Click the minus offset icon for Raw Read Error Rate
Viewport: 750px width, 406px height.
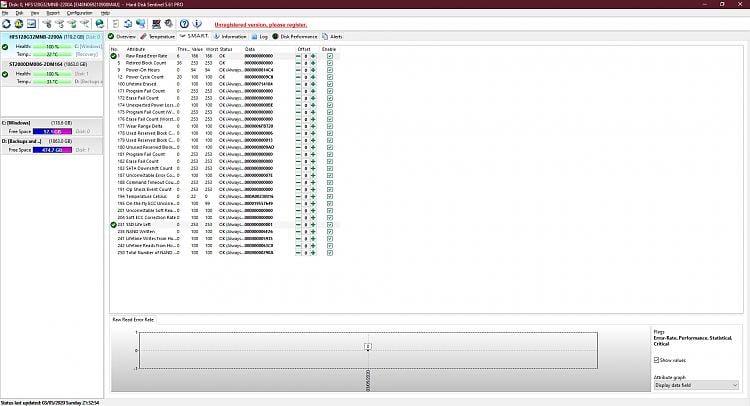[x=298, y=56]
